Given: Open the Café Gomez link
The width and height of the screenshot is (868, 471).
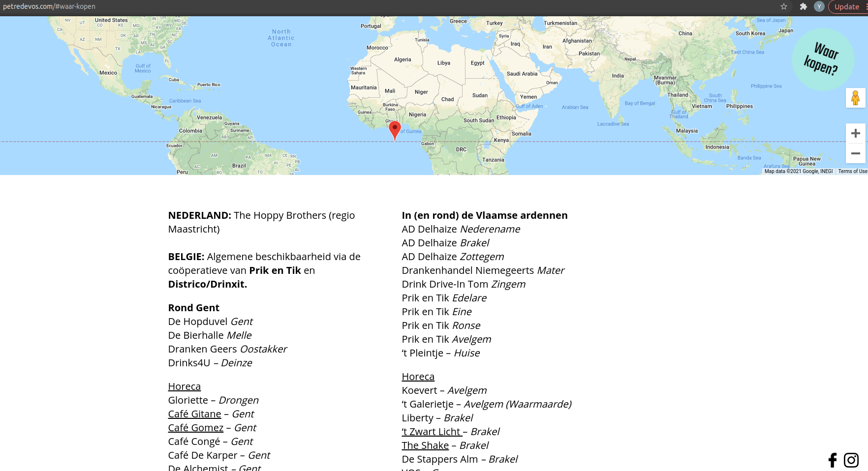Looking at the screenshot, I should [x=196, y=428].
